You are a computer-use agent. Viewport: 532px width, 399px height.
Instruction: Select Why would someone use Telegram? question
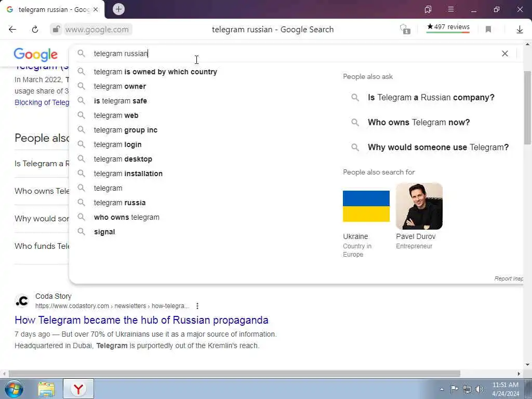[x=438, y=148]
